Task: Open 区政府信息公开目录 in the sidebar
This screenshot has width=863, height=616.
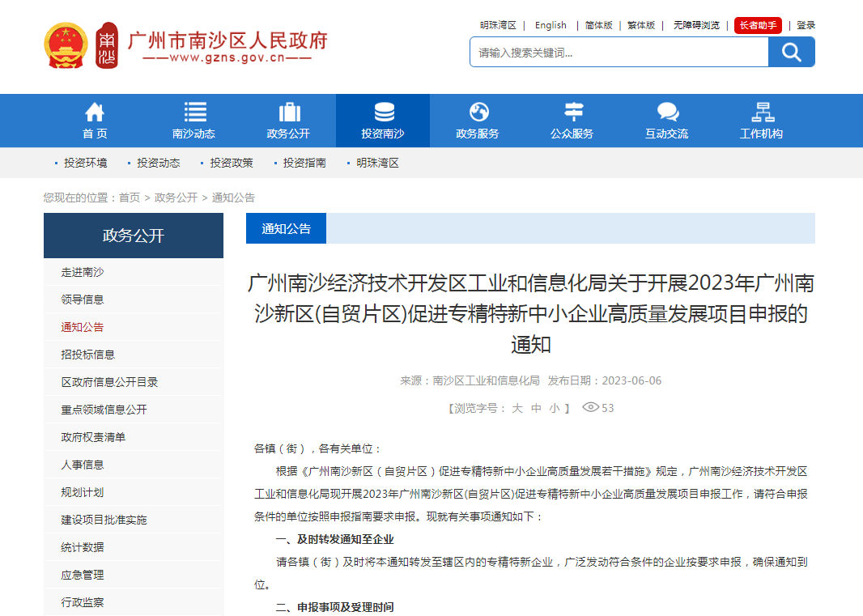Action: tap(109, 382)
